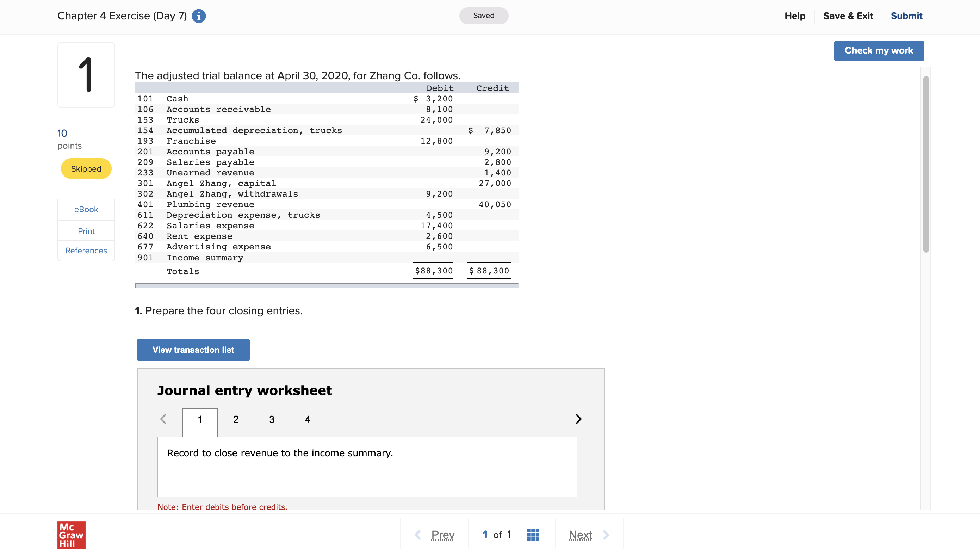Click the McGraw Hill logo
The height and width of the screenshot is (555, 980).
coord(71,535)
